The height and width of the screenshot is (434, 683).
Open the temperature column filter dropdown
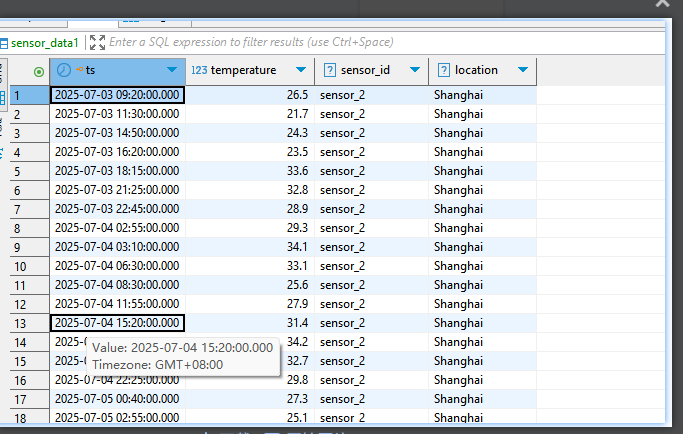[300, 70]
